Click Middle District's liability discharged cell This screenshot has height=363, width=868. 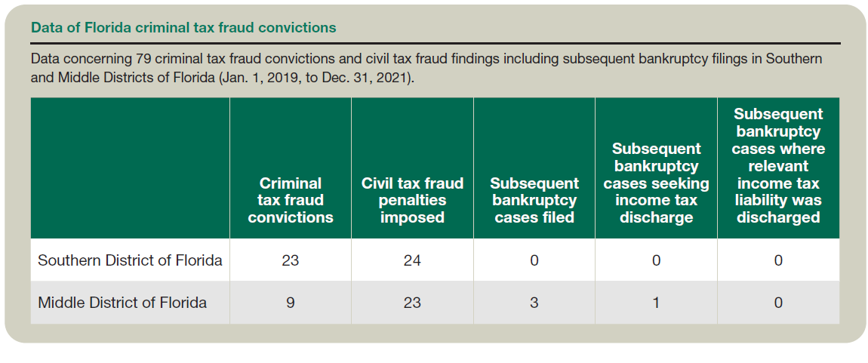pos(778,303)
